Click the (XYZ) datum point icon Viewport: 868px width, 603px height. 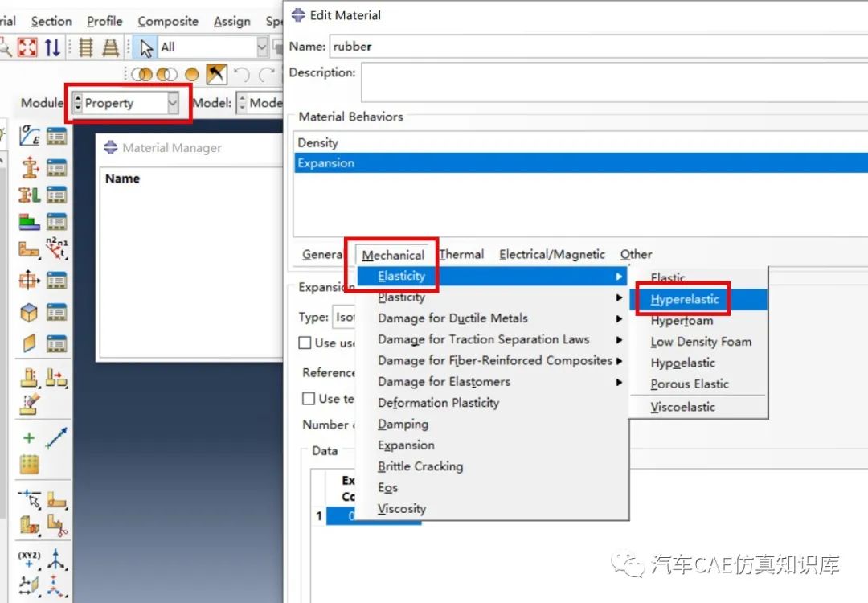30,558
